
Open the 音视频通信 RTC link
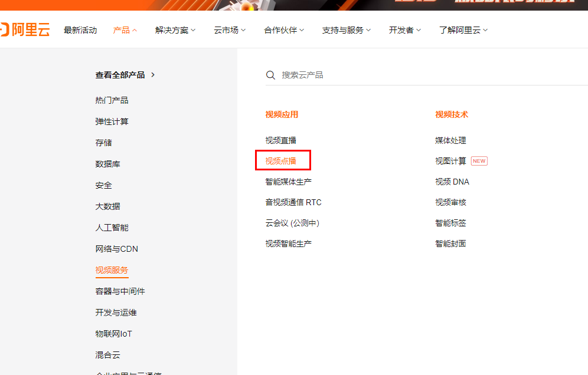pos(293,202)
